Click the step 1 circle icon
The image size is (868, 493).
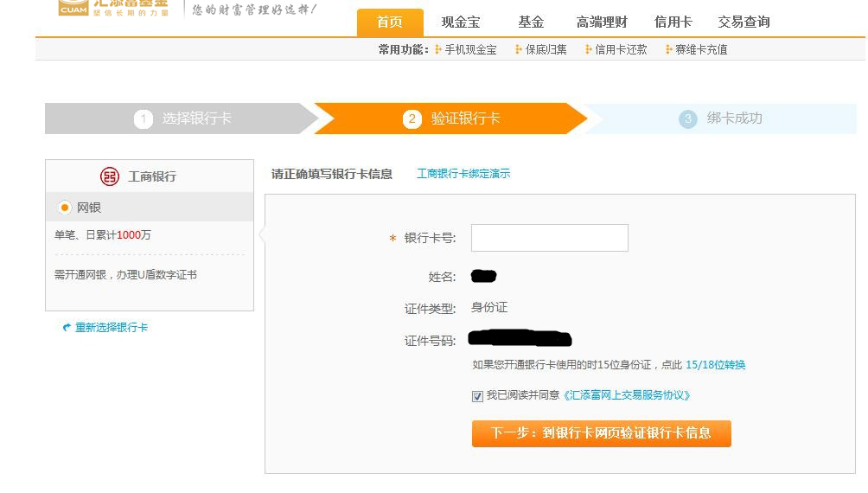144,119
